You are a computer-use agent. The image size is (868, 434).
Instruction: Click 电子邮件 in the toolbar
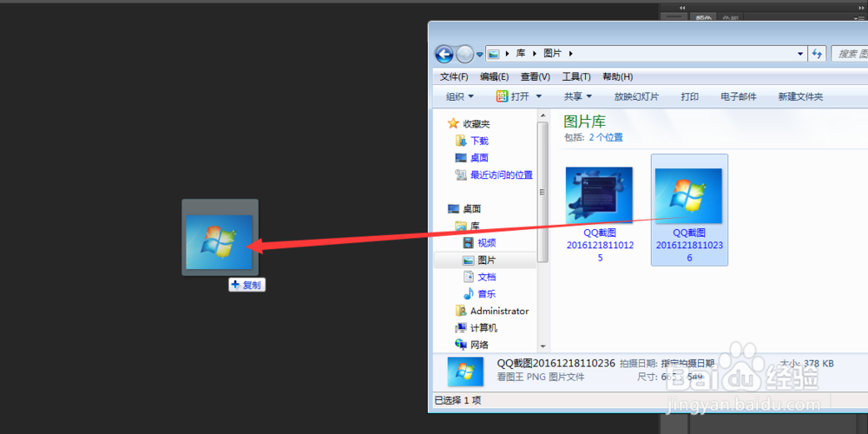click(739, 96)
